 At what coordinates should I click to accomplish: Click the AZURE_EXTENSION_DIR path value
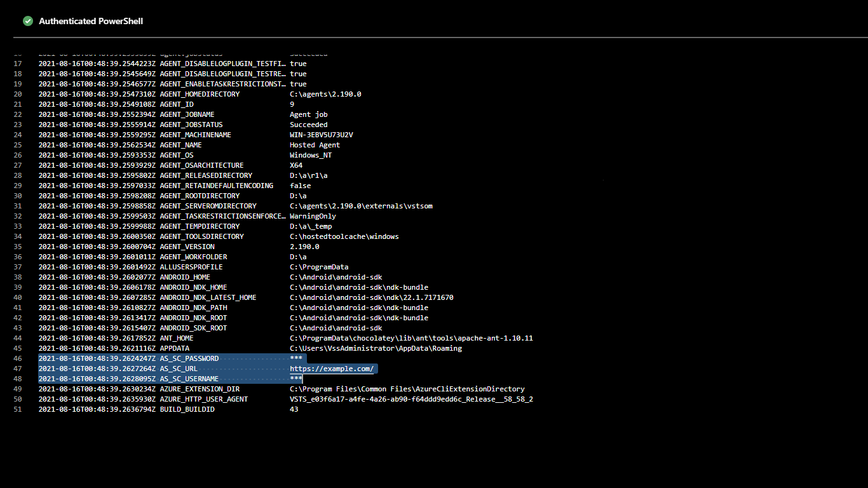(407, 389)
